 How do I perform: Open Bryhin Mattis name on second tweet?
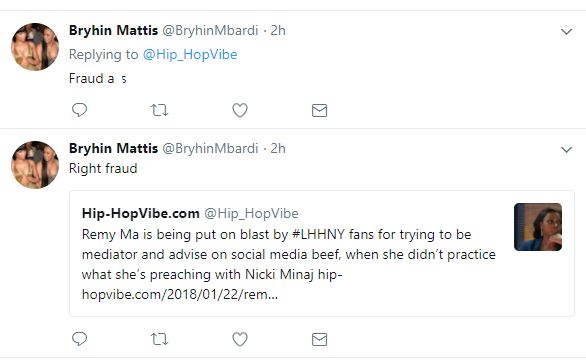pyautogui.click(x=113, y=148)
